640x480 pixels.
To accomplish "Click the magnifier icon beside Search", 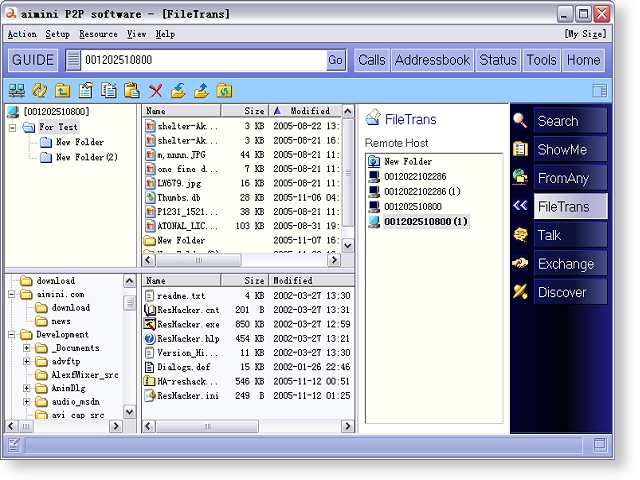I will pos(520,121).
